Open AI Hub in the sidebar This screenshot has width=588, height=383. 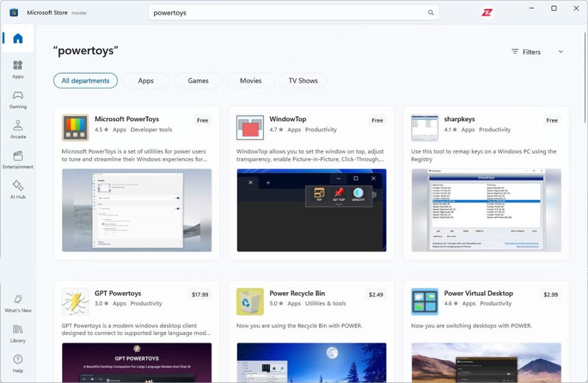17,189
